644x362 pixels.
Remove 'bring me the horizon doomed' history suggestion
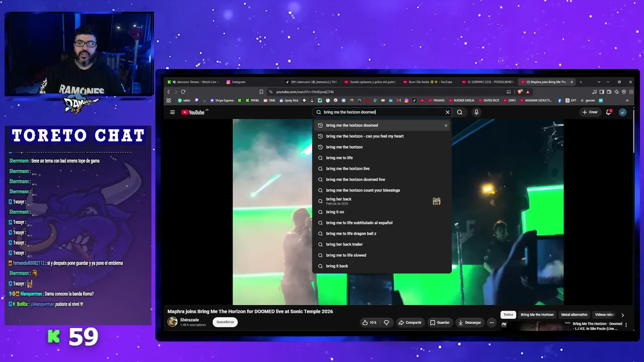446,125
